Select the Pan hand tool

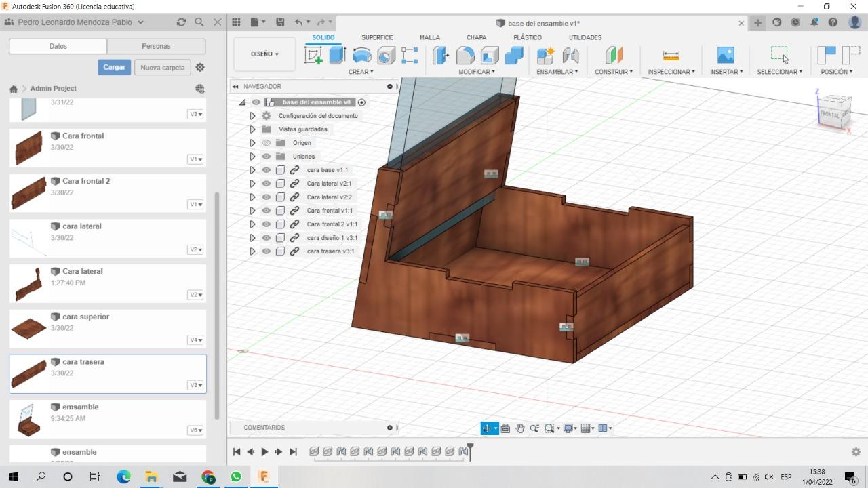click(x=520, y=428)
